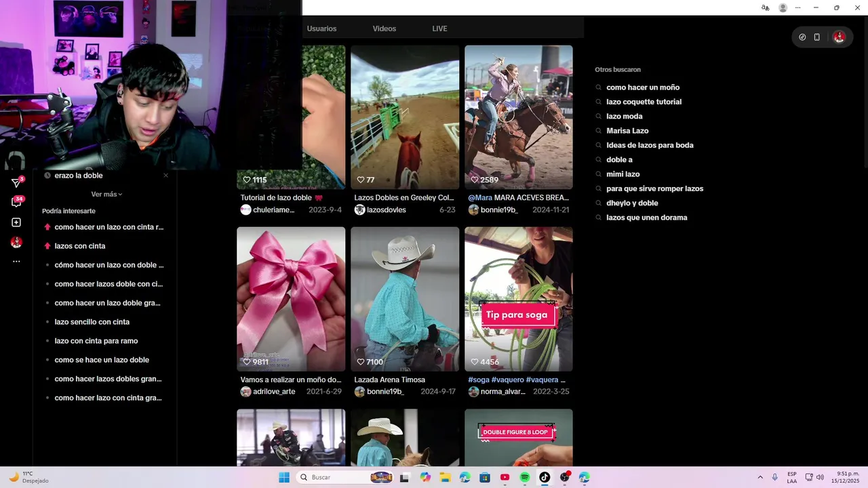Expand 'Ver más' recent searches
The width and height of the screenshot is (868, 488).
pos(107,195)
